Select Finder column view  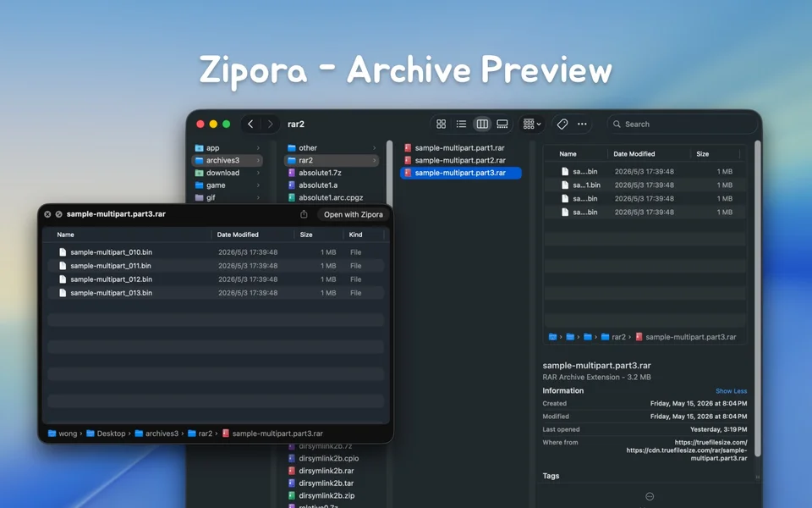tap(482, 124)
